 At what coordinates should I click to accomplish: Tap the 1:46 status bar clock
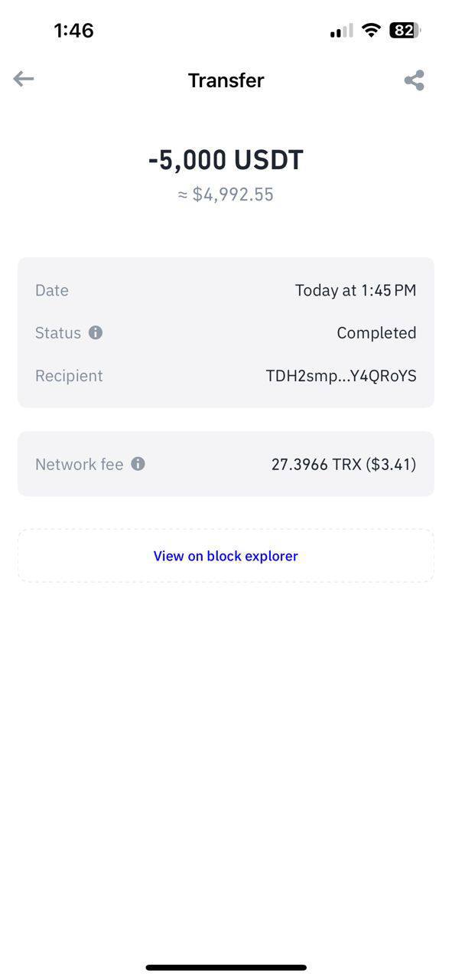click(x=73, y=31)
